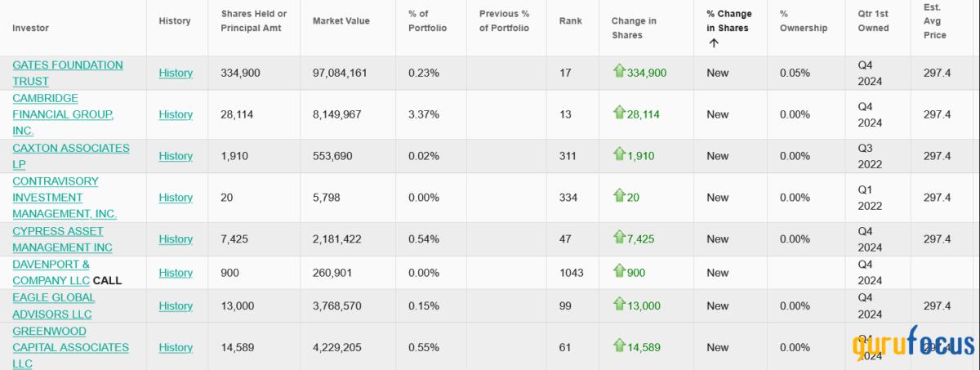Image resolution: width=980 pixels, height=370 pixels.
Task: Click green up arrow for Gates Foundation Trust
Action: 619,71
